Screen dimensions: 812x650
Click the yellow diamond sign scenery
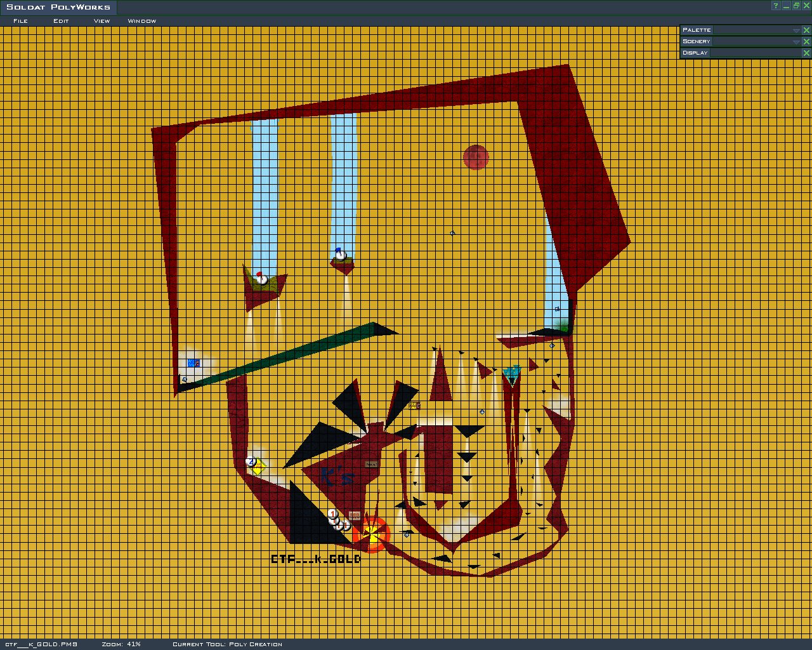(x=258, y=468)
